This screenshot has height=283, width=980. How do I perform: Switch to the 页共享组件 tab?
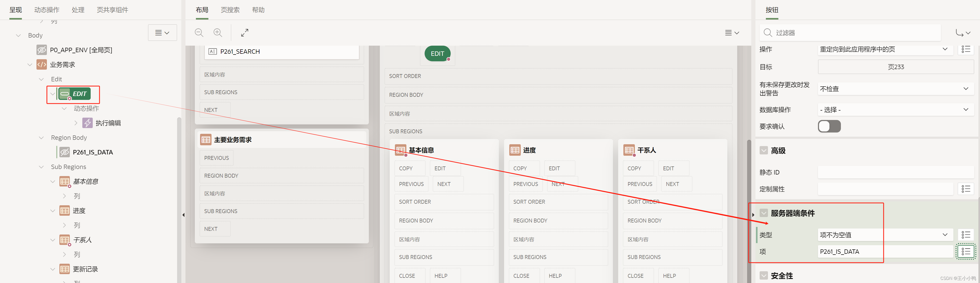[112, 10]
